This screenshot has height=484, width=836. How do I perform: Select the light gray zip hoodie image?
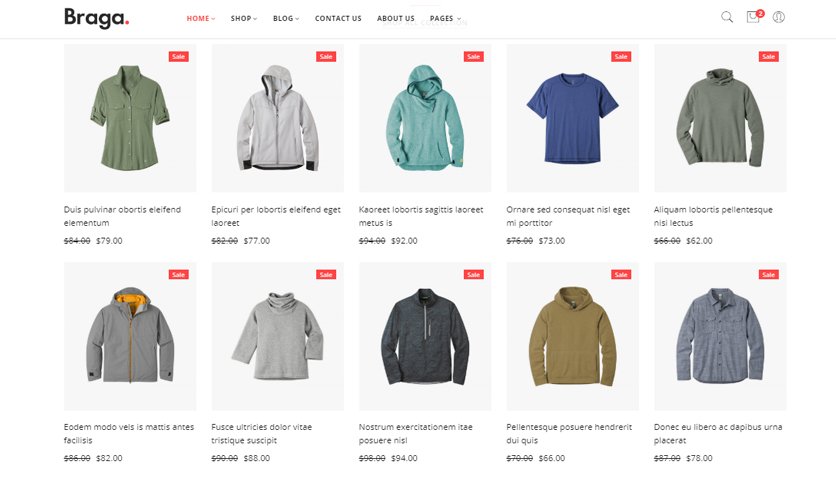tap(278, 118)
